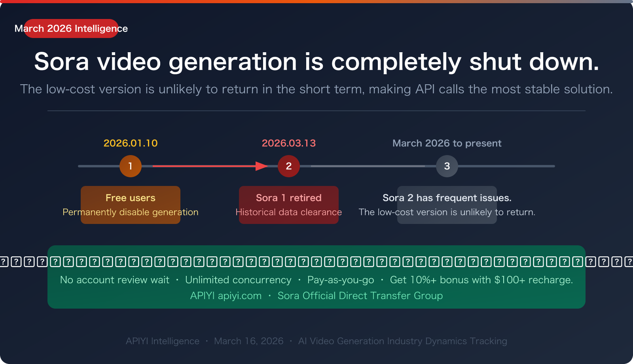633x364 pixels.
Task: Open the Sora Official Direct Transfer Group link
Action: pos(360,296)
